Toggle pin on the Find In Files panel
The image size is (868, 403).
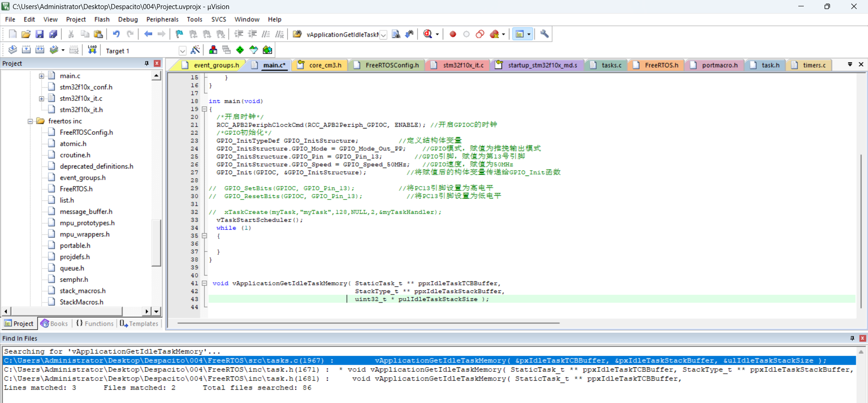[x=852, y=338]
